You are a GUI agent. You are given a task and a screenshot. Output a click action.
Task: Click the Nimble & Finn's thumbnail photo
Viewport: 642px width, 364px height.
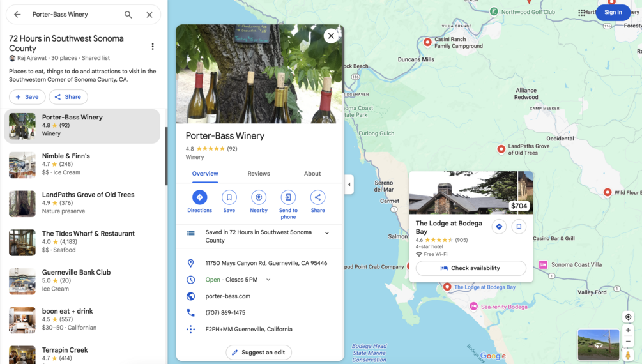pyautogui.click(x=22, y=165)
